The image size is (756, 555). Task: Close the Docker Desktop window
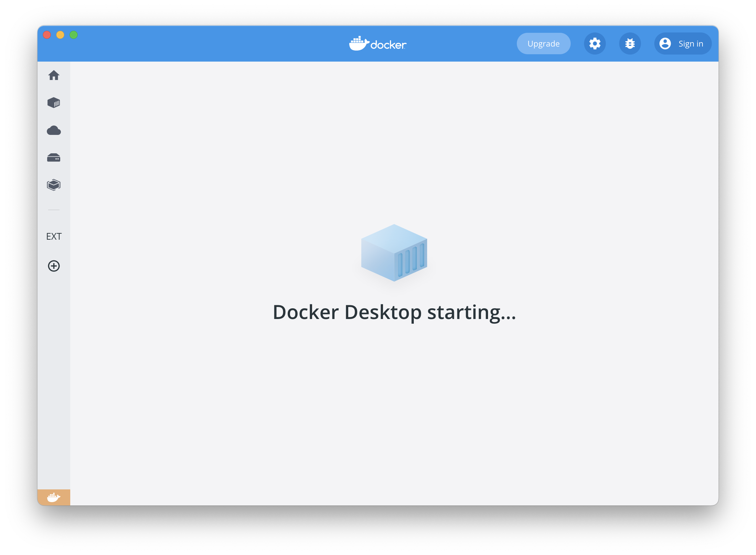[x=47, y=35]
